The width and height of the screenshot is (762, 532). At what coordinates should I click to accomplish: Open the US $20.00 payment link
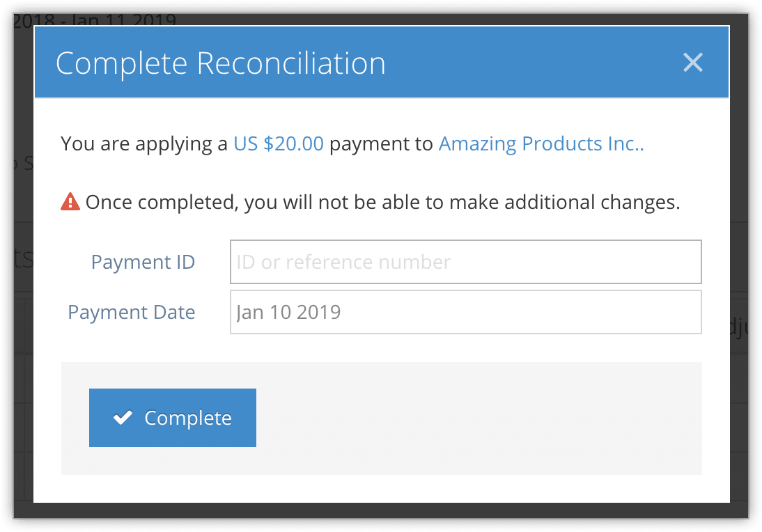pos(279,144)
